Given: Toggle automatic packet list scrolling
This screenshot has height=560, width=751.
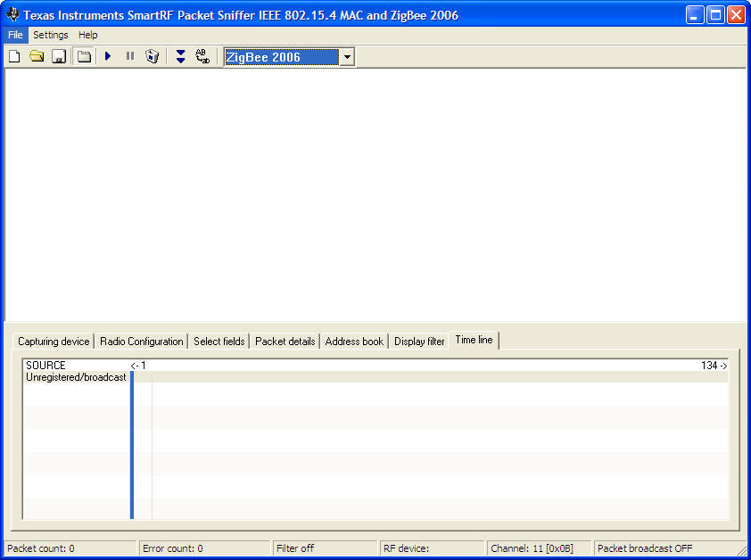Looking at the screenshot, I should point(179,55).
